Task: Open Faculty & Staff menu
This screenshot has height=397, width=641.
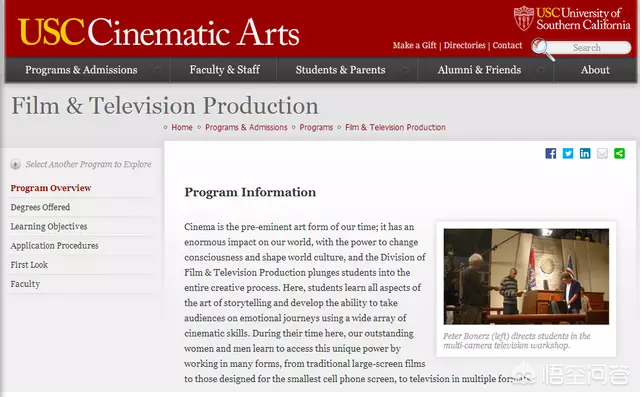Action: click(224, 70)
